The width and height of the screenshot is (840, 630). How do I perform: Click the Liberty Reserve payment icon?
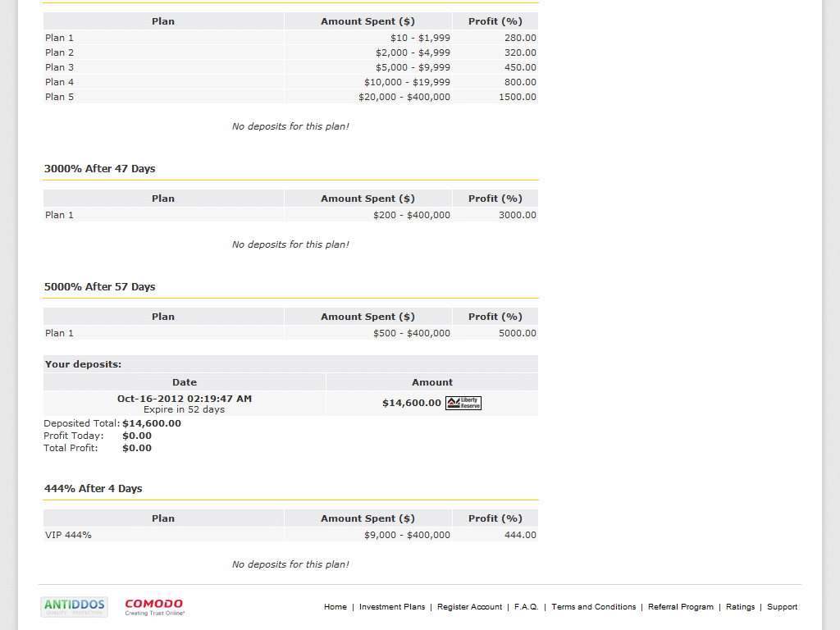[x=463, y=403]
